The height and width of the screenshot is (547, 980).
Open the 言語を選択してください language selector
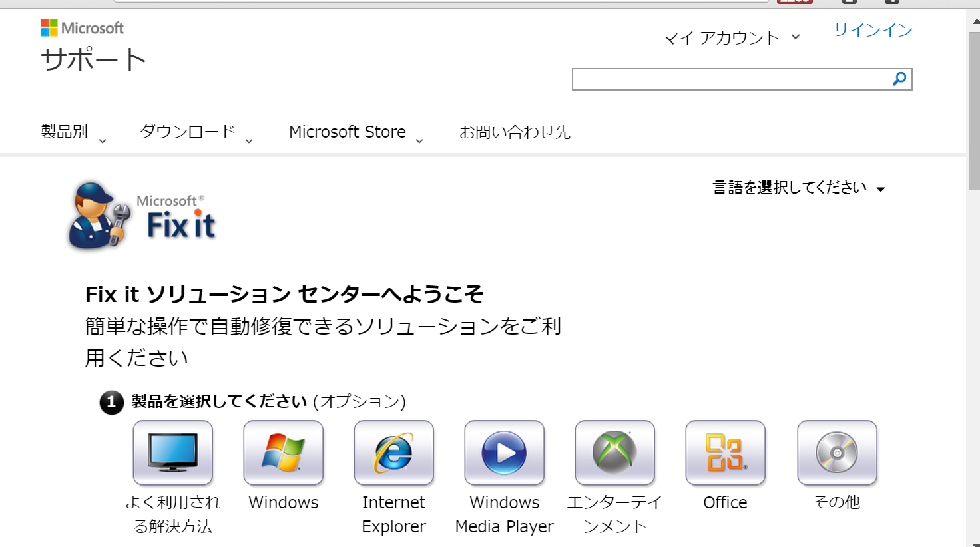[798, 188]
